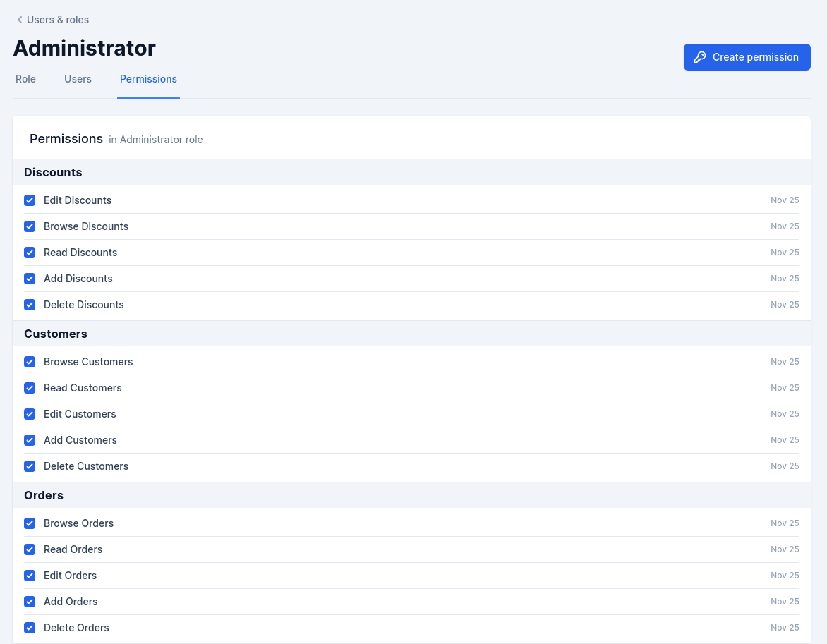Toggle the Add Customers checkbox
The image size is (827, 644).
click(30, 440)
